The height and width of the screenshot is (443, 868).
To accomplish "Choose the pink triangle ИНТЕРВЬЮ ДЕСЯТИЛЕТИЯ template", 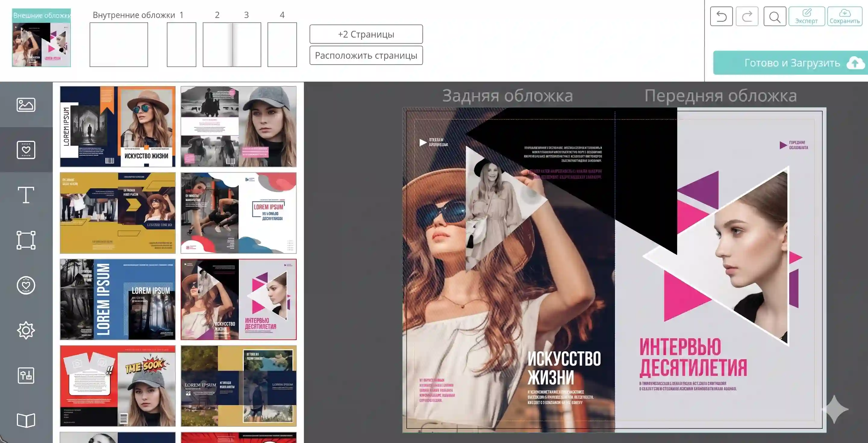I will (239, 299).
